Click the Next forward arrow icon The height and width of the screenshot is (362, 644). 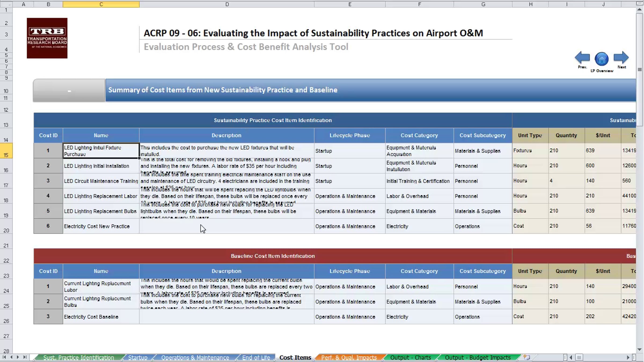coord(621,57)
